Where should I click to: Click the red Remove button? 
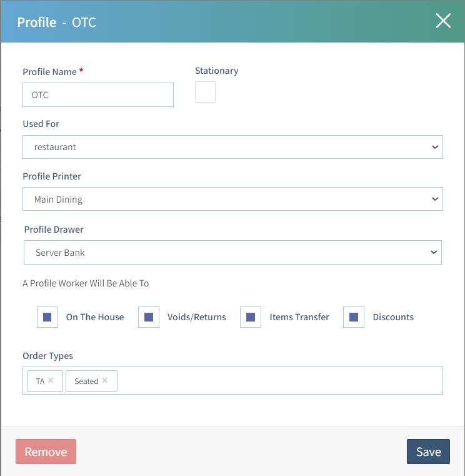tap(46, 452)
